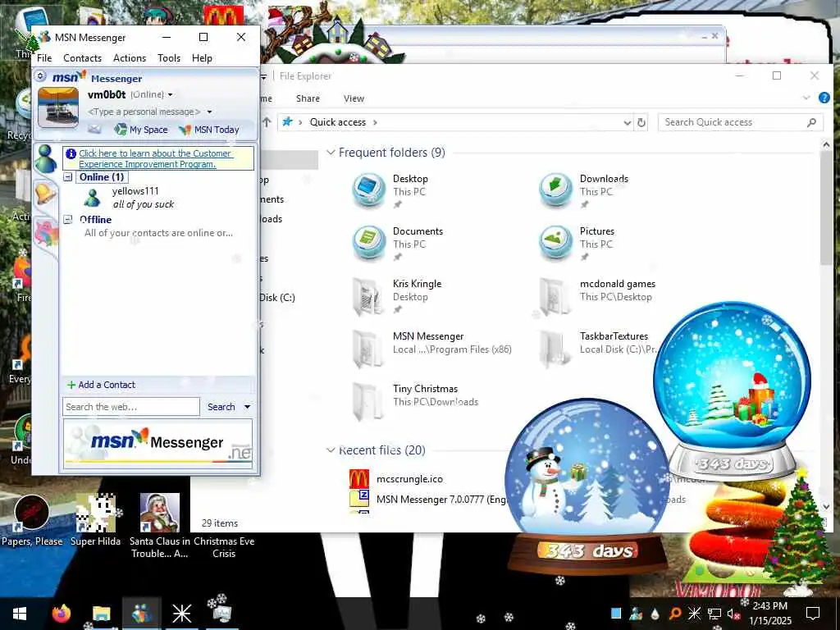This screenshot has height=630, width=840.
Task: Open the Help menu in MSN Messenger
Action: (202, 58)
